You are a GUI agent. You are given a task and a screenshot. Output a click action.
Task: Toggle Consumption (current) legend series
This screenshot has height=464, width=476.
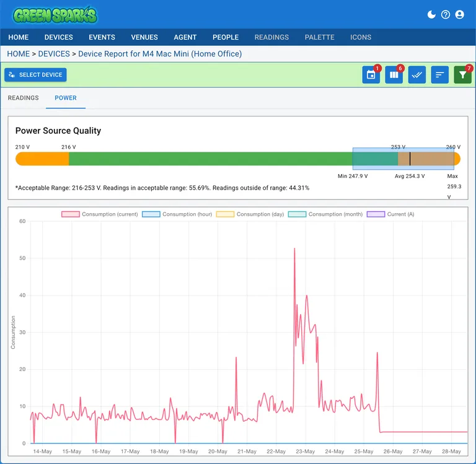click(x=99, y=214)
